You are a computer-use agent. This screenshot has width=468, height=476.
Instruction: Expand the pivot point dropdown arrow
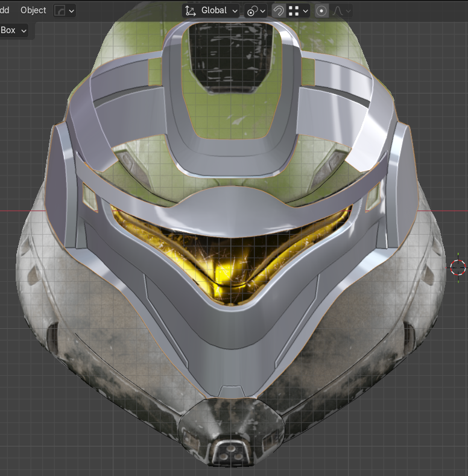coord(263,11)
